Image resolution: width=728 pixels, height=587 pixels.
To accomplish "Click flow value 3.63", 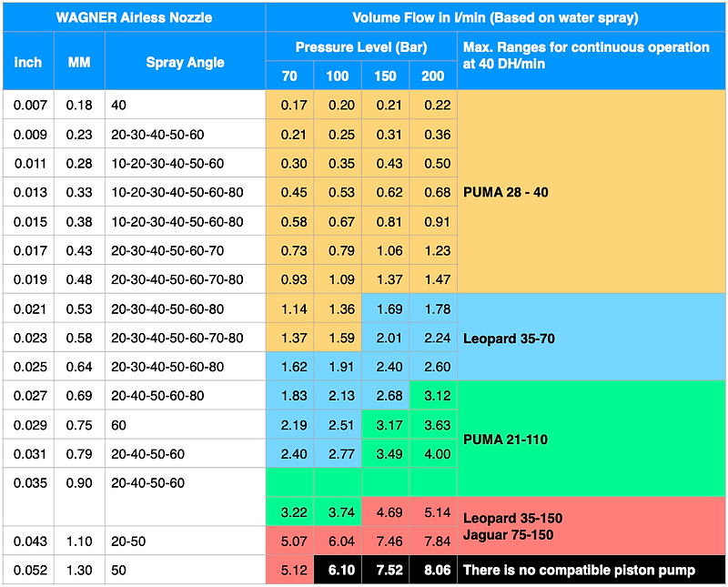I will pos(438,425).
